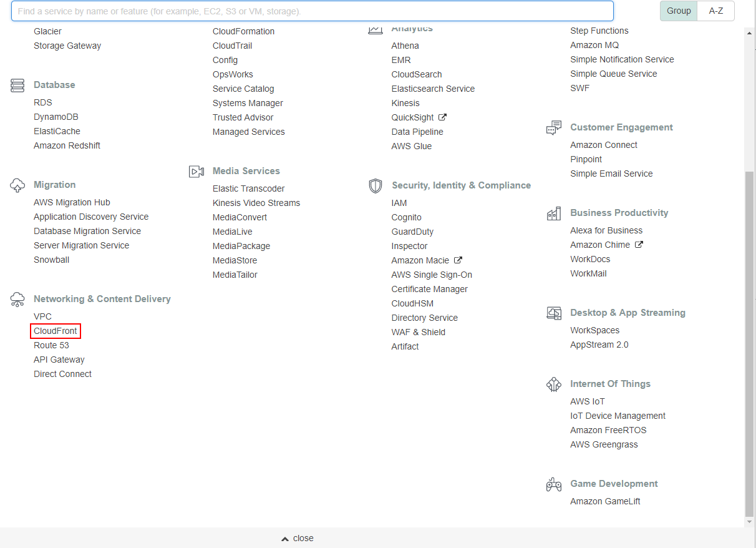Image resolution: width=756 pixels, height=548 pixels.
Task: Open Elasticsearch Service
Action: pos(433,89)
